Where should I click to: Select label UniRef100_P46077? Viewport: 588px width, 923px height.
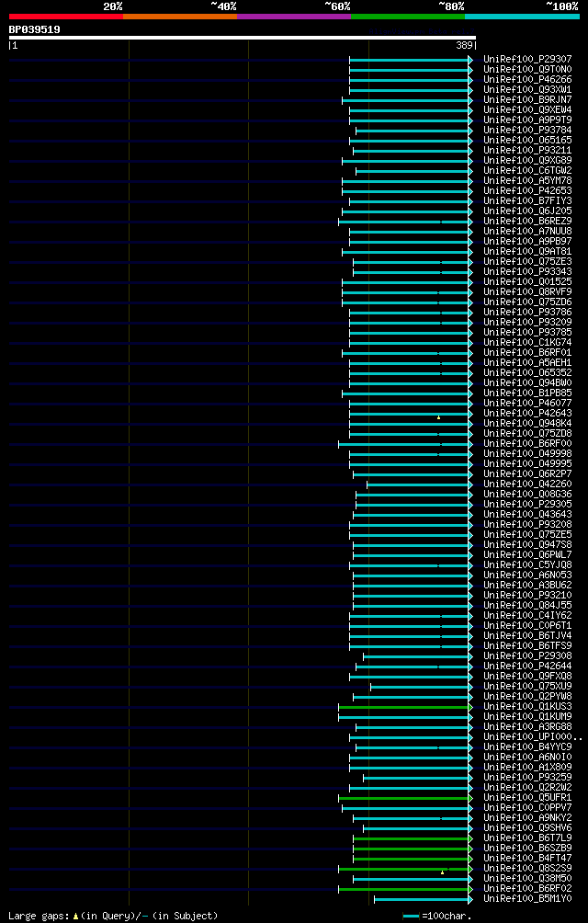pyautogui.click(x=527, y=404)
